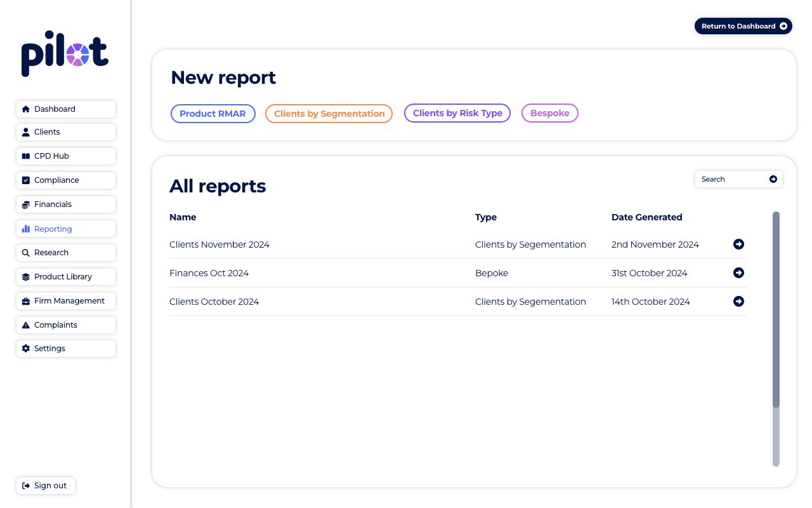Viewport: 812px width, 508px height.
Task: Create a Product RMAR report
Action: point(213,114)
